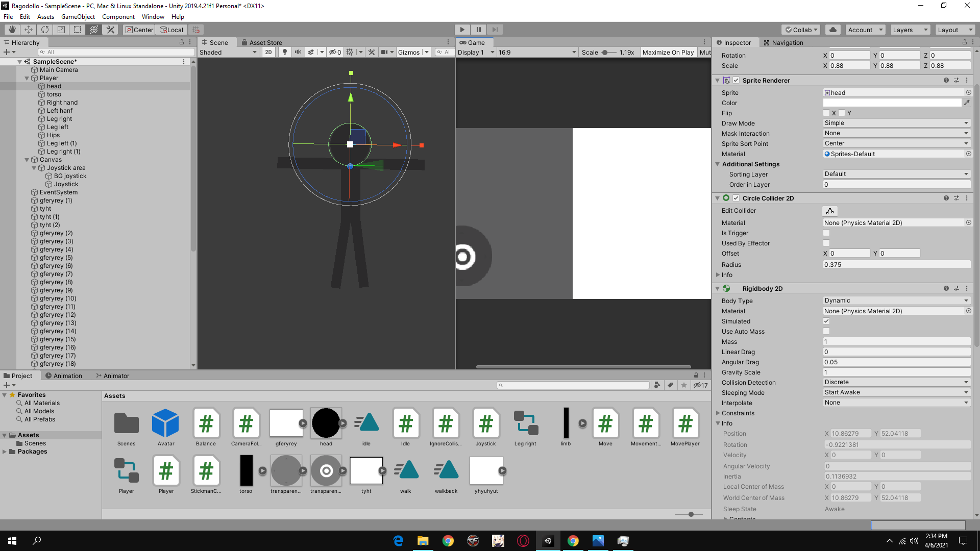Disable the Sprite Renderer component checkbox
This screenshot has width=980, height=551.
pos(736,80)
